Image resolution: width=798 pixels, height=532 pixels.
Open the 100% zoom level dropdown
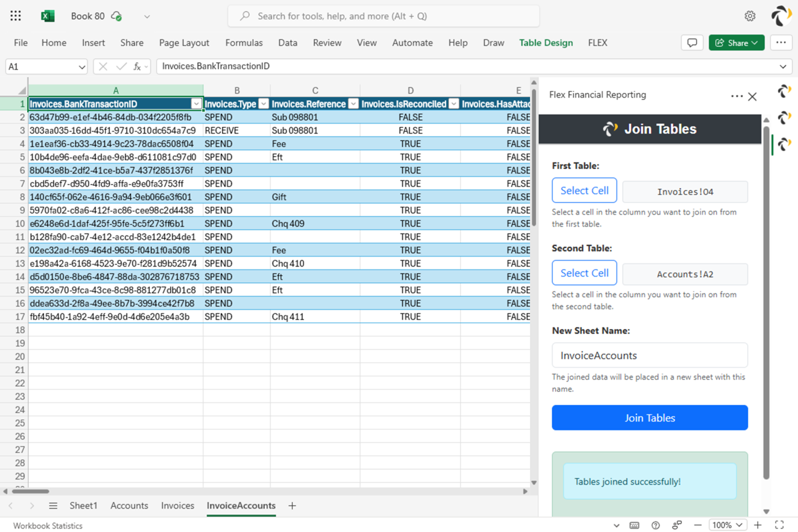tap(728, 525)
